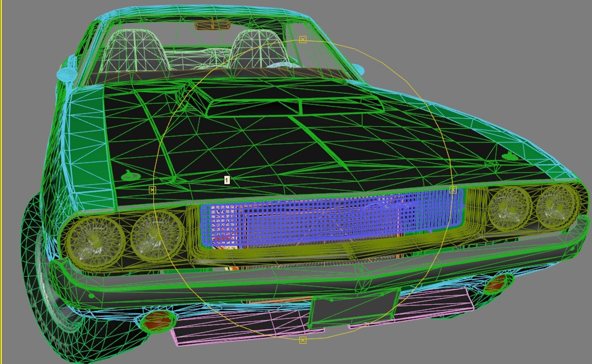Screen dimensions: 592x364
Task: Select the brown rear-view mirror object in the windshield
Action: [x=212, y=25]
